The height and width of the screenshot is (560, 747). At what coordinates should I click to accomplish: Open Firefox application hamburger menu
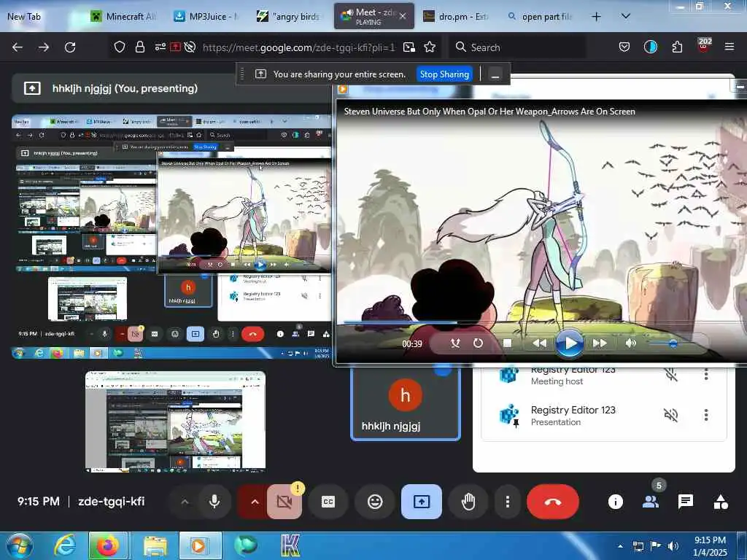pyautogui.click(x=729, y=47)
